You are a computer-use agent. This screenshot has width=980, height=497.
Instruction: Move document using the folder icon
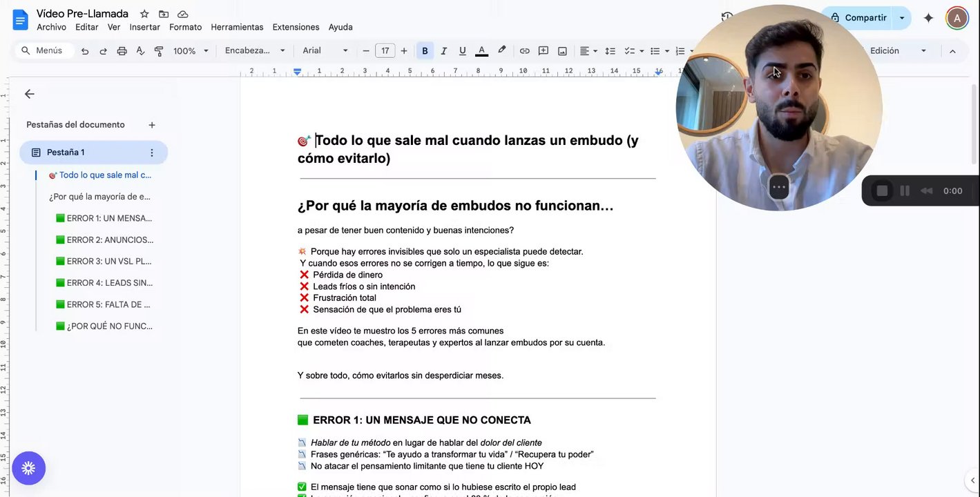(x=164, y=14)
